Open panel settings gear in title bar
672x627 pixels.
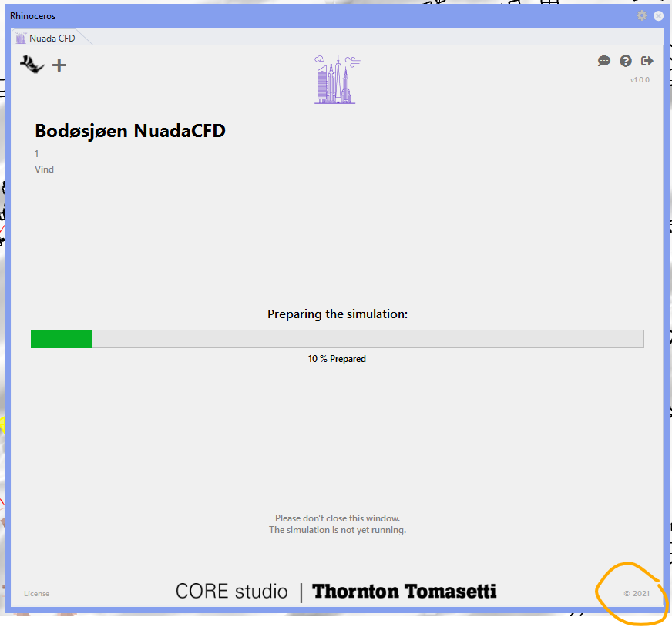click(642, 16)
